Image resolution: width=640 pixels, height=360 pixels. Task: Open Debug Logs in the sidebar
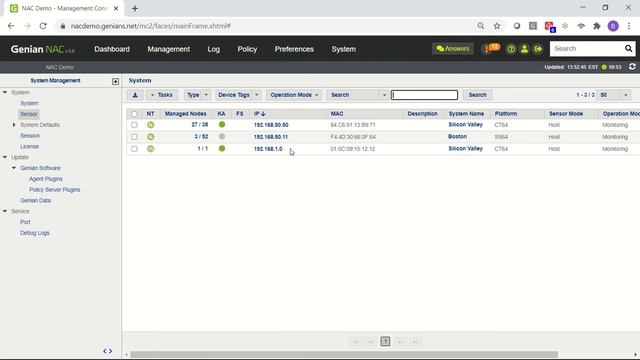[35, 233]
